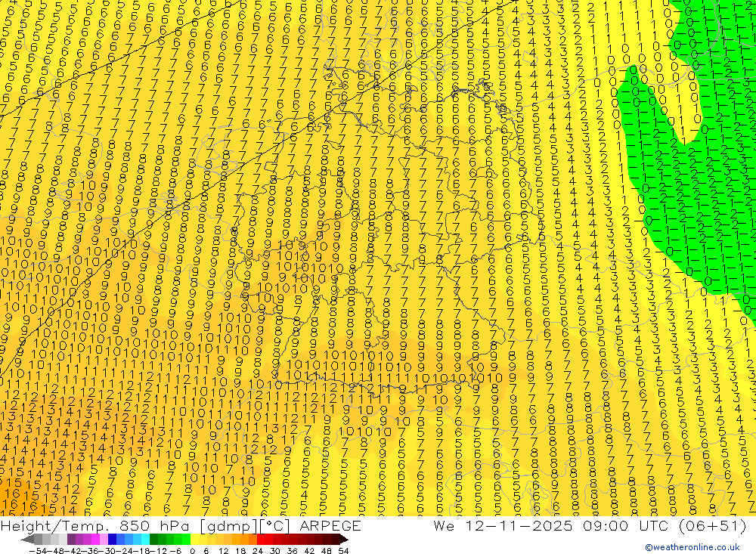Select the dark blue swatch at -30 on legend
The width and height of the screenshot is (756, 554).
click(x=113, y=540)
